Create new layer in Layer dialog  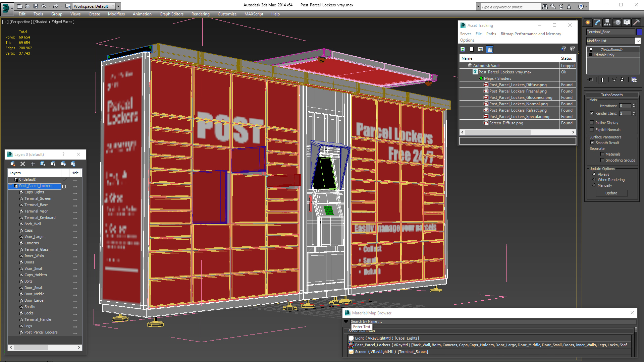(x=13, y=164)
